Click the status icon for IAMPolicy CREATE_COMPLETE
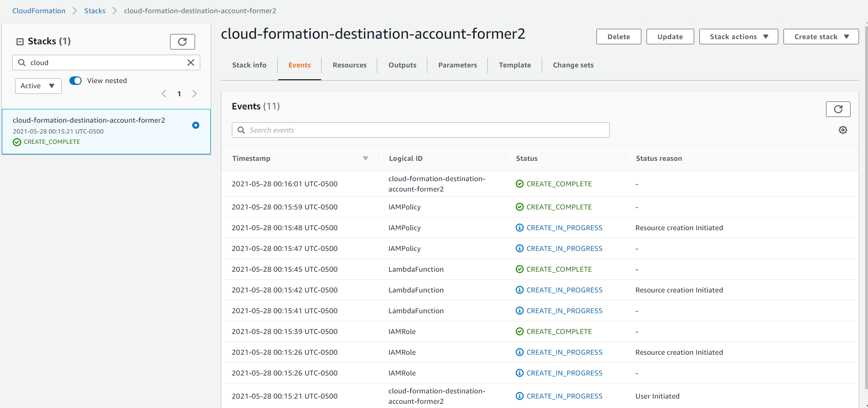Image resolution: width=868 pixels, height=408 pixels. (x=519, y=207)
